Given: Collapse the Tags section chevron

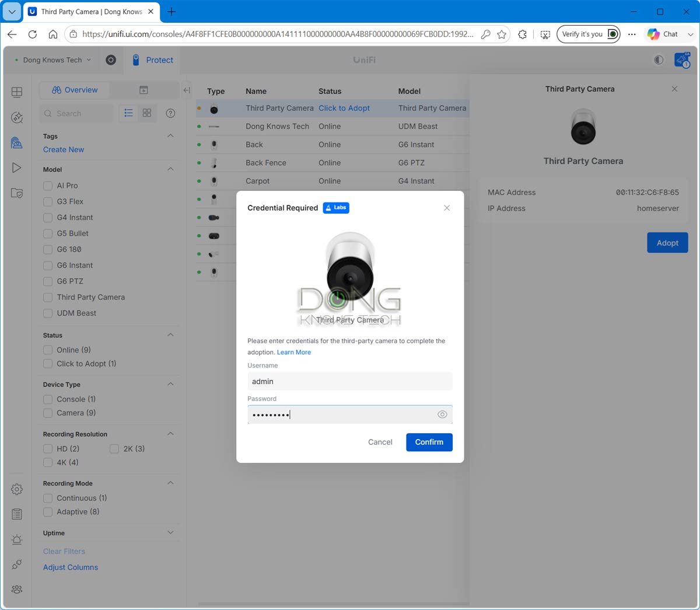Looking at the screenshot, I should pyautogui.click(x=170, y=135).
